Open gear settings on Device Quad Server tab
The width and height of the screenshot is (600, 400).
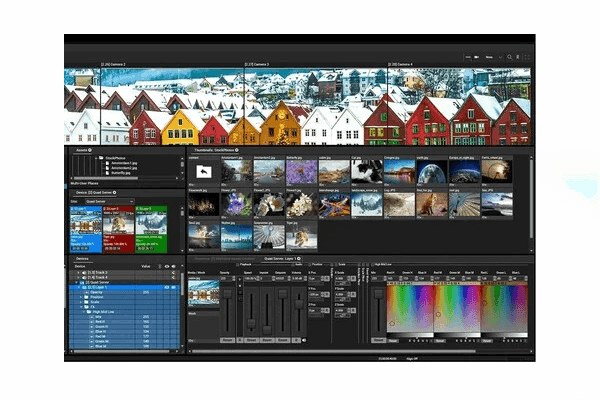tap(114, 193)
